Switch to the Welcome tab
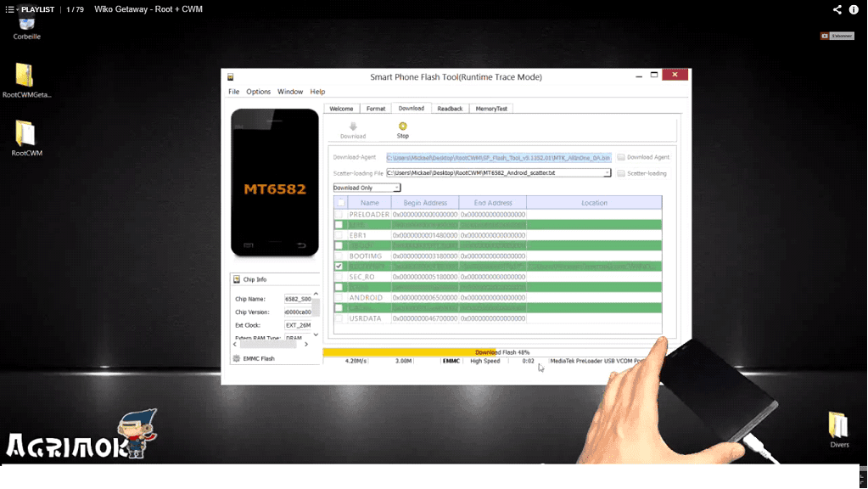The width and height of the screenshot is (868, 489). (x=341, y=109)
